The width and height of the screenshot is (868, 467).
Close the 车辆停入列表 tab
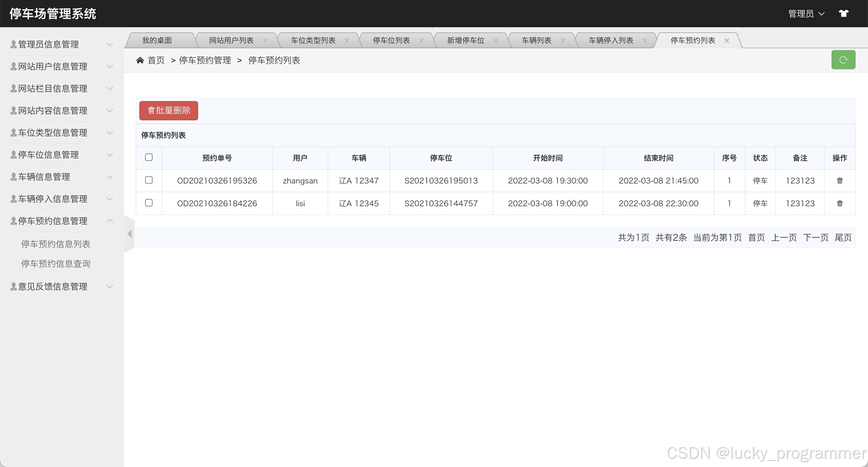[x=644, y=41]
